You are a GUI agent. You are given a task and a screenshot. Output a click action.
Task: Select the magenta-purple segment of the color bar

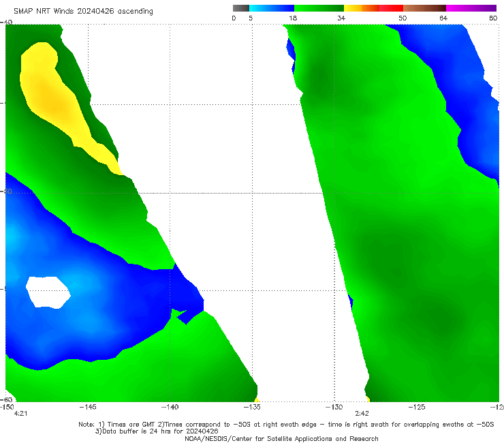[x=471, y=8]
